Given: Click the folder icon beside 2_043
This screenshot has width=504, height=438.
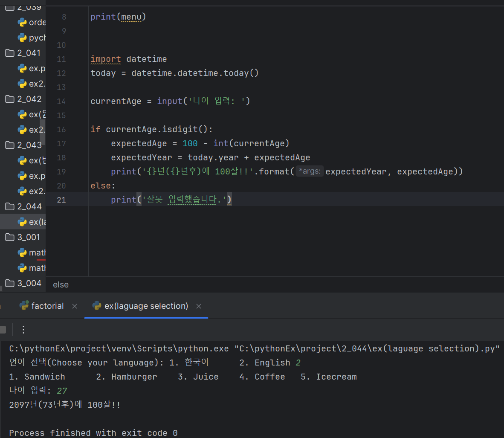Looking at the screenshot, I should pyautogui.click(x=10, y=145).
